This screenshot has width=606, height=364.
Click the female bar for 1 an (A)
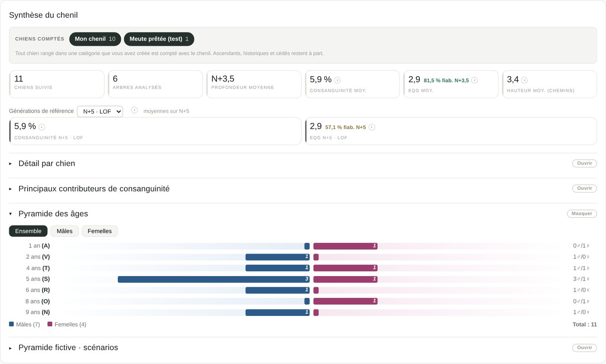[345, 246]
